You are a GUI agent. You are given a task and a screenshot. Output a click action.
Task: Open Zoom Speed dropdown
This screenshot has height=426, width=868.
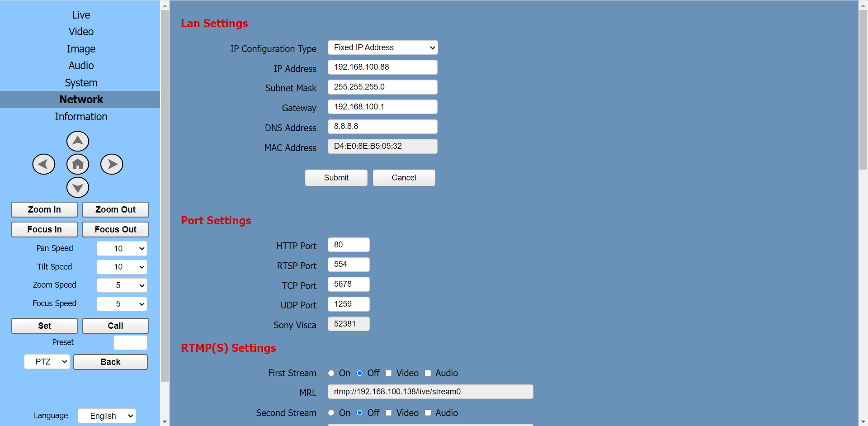122,285
